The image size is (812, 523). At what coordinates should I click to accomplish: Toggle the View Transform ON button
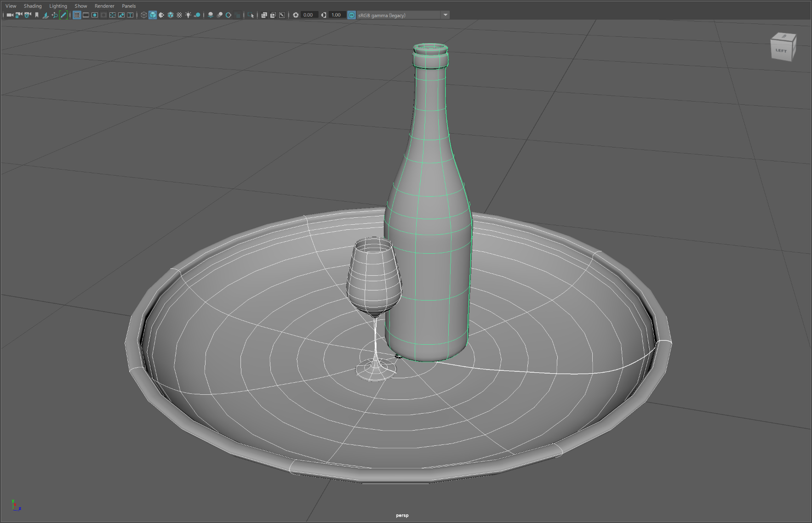pos(351,15)
